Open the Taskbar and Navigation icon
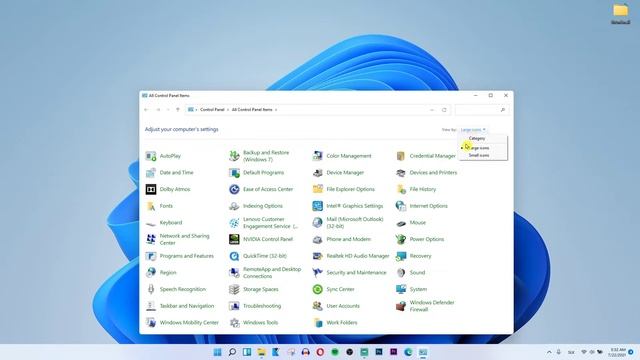The height and width of the screenshot is (360, 640). click(x=151, y=306)
